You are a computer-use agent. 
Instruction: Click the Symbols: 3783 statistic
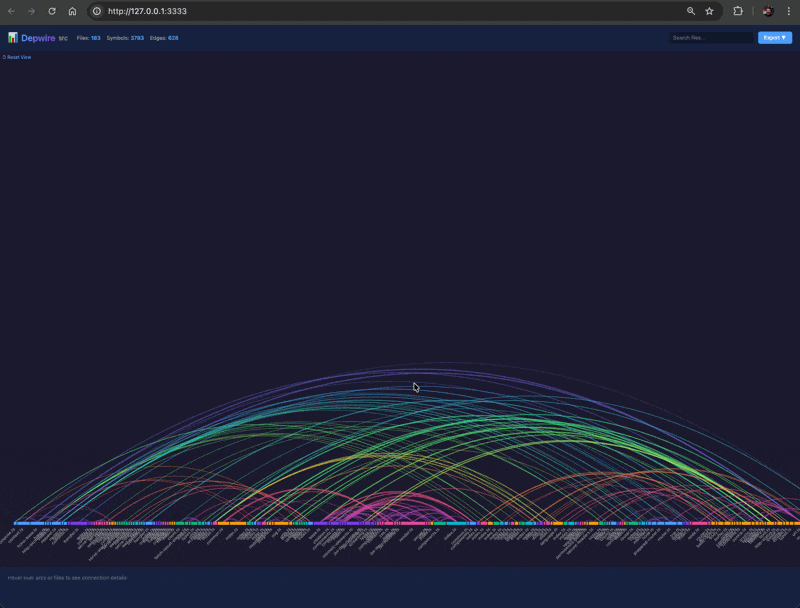(x=125, y=37)
